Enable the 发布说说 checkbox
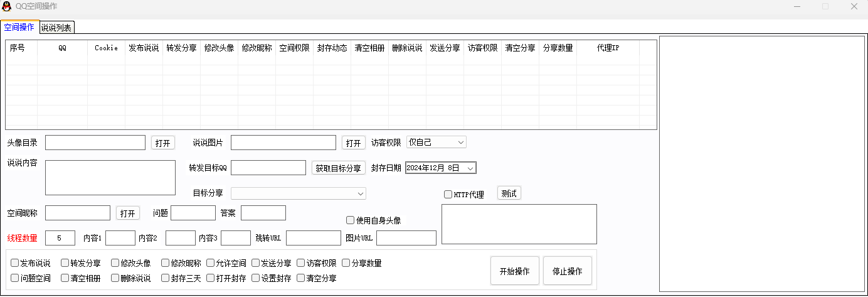This screenshot has width=868, height=297. coord(15,263)
